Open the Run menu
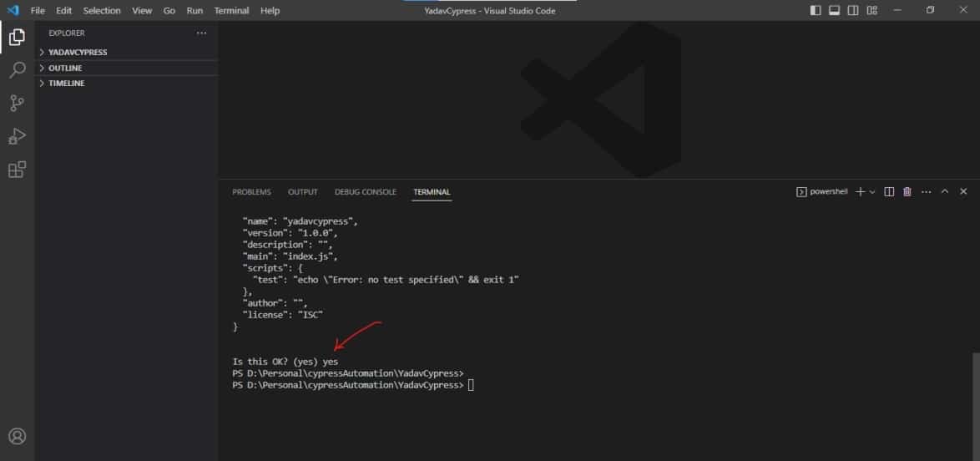The height and width of the screenshot is (461, 980). [194, 11]
